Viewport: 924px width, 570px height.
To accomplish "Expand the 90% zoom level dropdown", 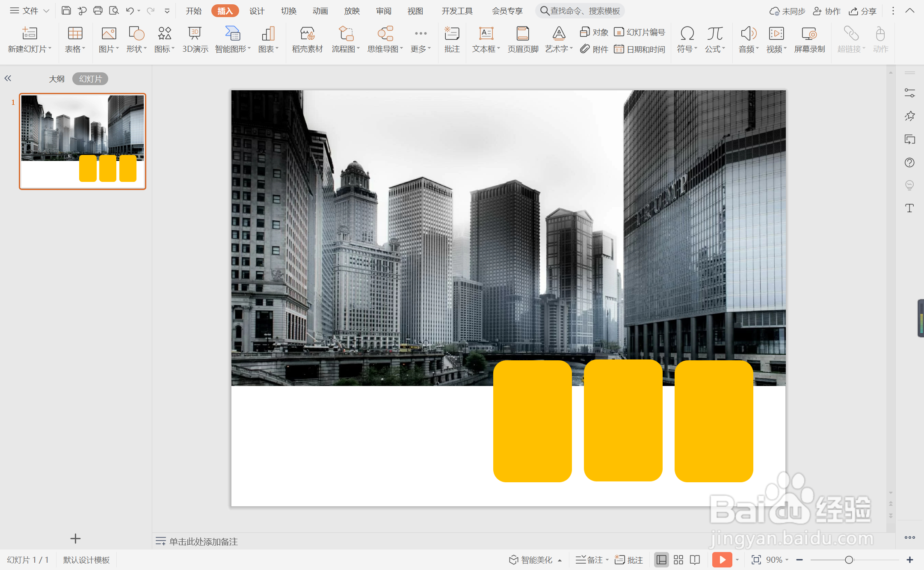I will point(787,560).
